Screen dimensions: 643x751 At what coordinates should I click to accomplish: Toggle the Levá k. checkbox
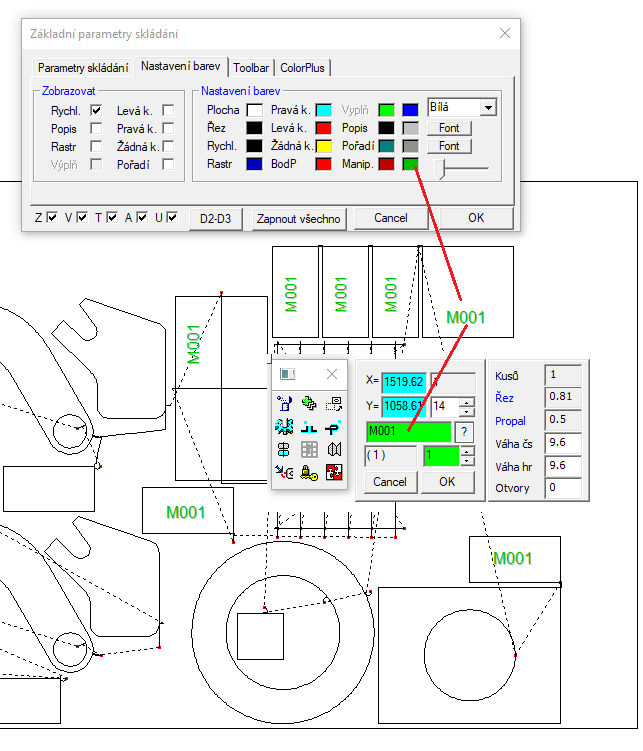point(168,110)
